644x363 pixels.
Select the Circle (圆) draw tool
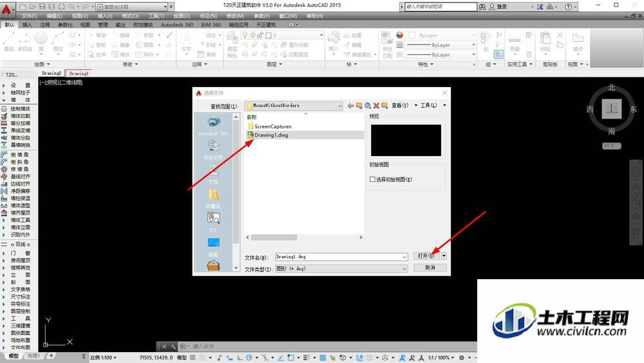point(41,42)
